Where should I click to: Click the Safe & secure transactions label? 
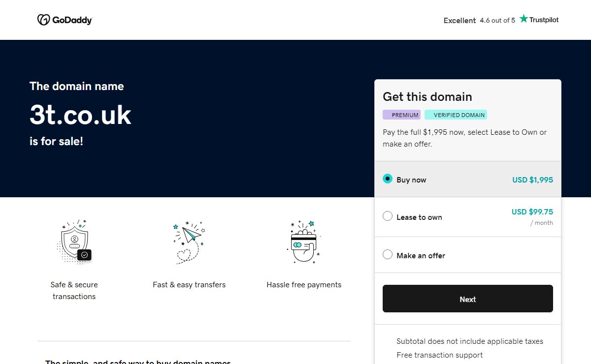pos(74,291)
